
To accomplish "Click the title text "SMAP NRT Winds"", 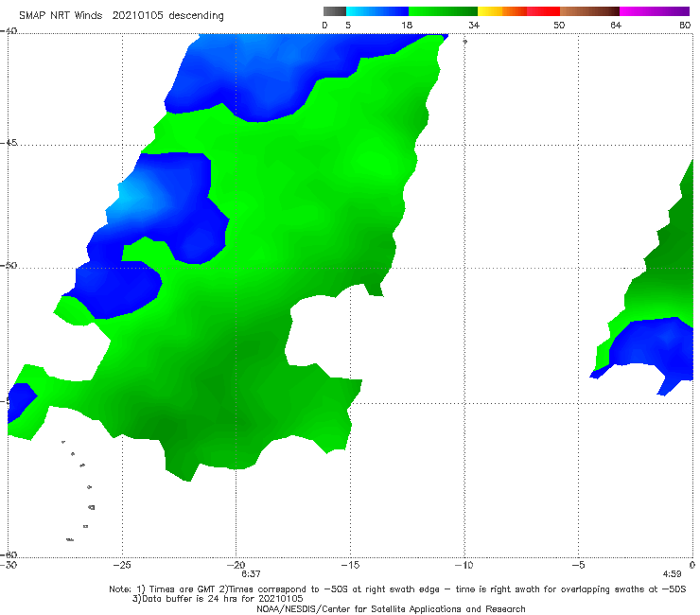I will (x=61, y=15).
